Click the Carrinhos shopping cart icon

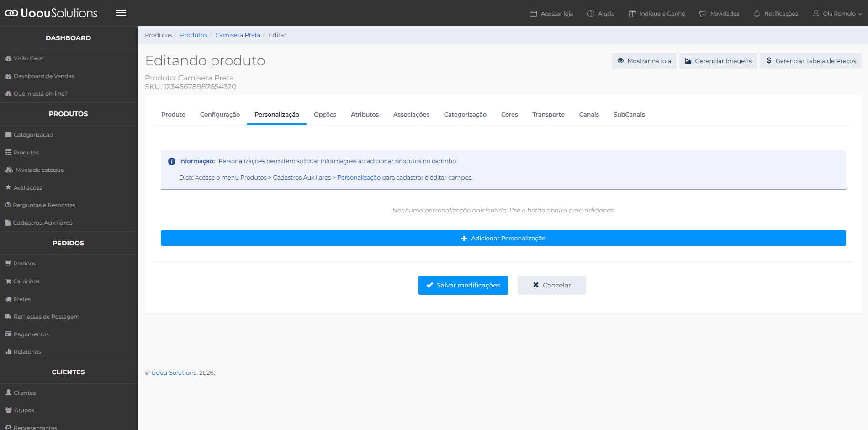(x=8, y=281)
